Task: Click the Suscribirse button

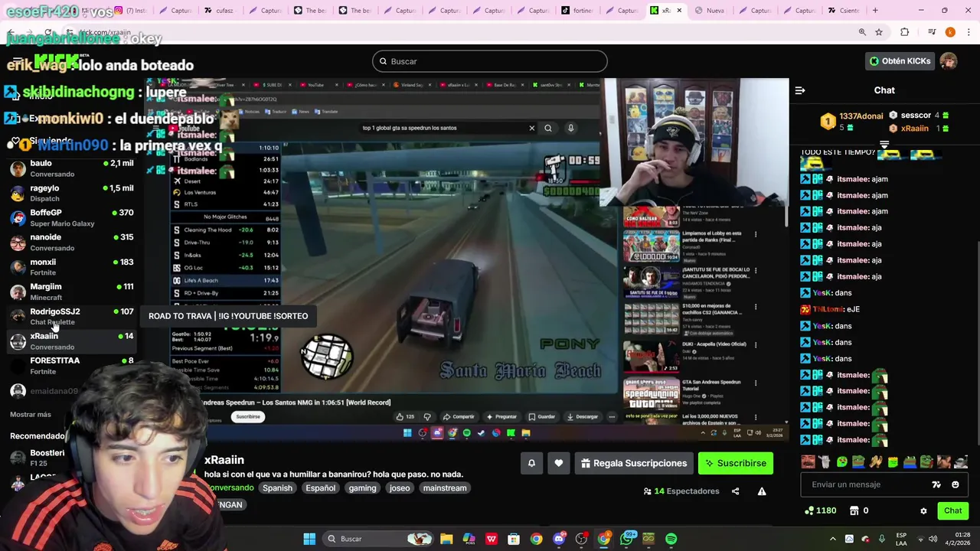Action: (x=736, y=463)
